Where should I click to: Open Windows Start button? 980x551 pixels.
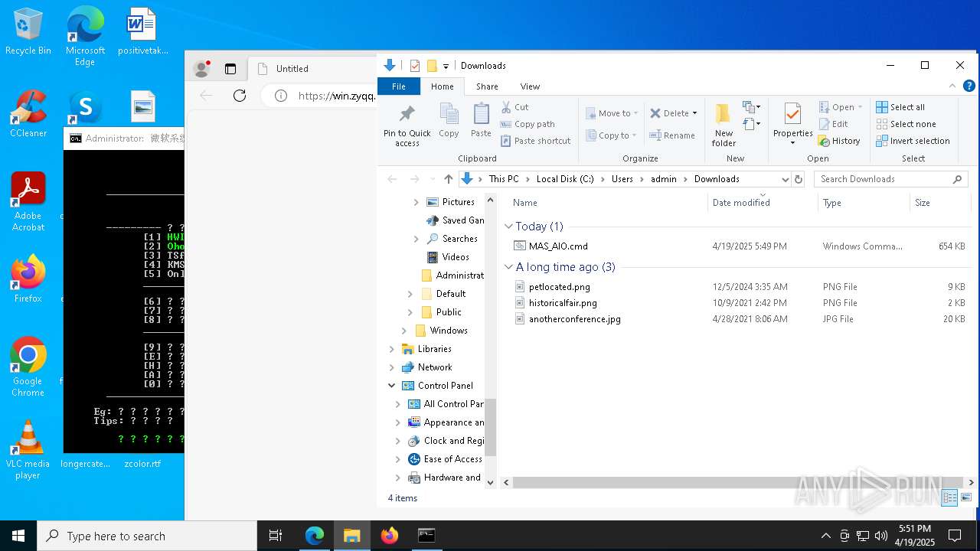click(x=18, y=536)
